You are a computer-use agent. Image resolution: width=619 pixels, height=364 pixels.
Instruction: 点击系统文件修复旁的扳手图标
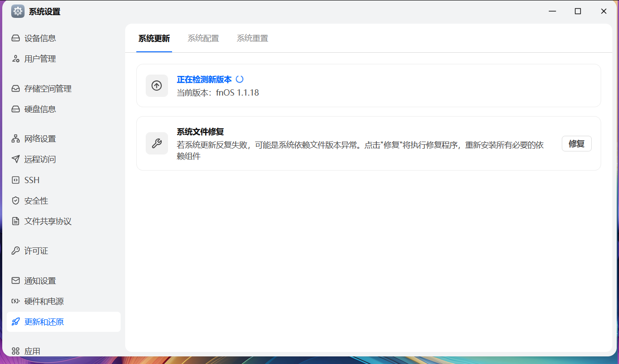coord(157,143)
